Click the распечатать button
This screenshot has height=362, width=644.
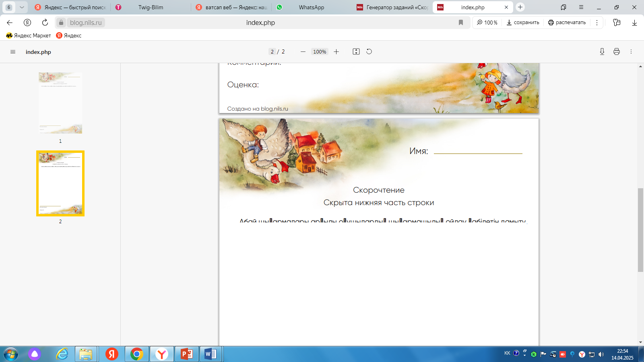pyautogui.click(x=567, y=23)
